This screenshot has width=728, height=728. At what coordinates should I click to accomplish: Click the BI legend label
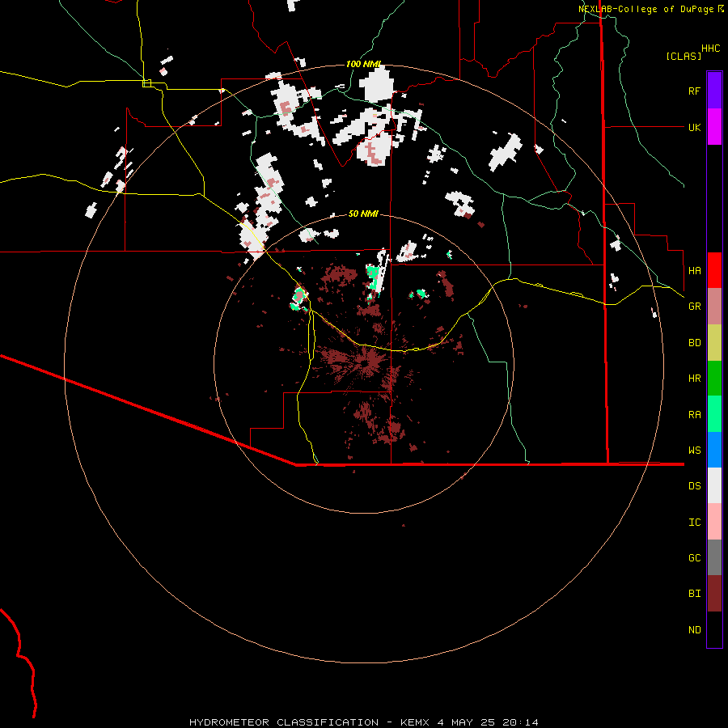tap(694, 594)
